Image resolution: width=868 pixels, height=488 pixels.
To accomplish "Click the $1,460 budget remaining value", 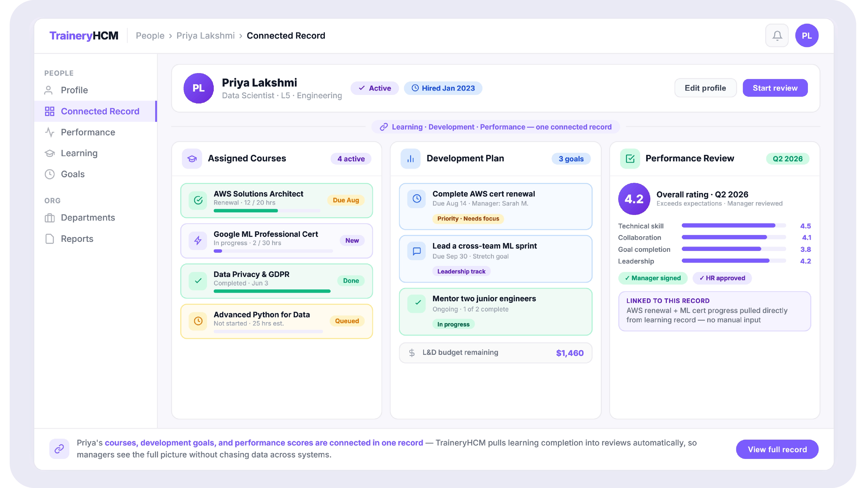I will (570, 353).
